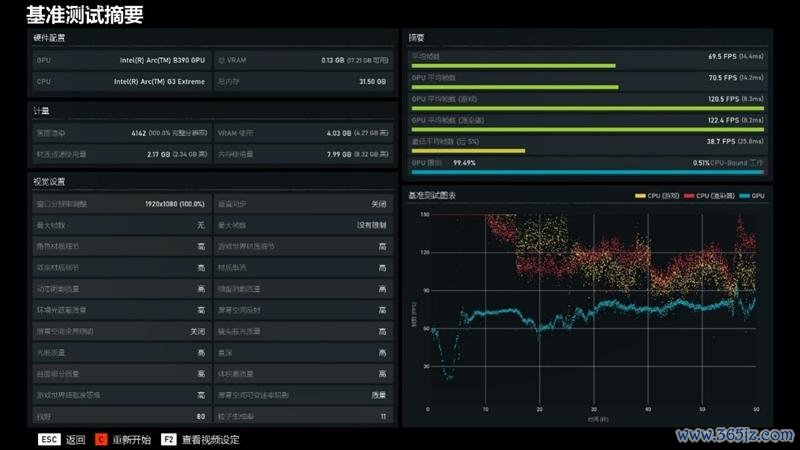Open 查看视频设定 video settings
This screenshot has height=450, width=800.
click(x=210, y=439)
